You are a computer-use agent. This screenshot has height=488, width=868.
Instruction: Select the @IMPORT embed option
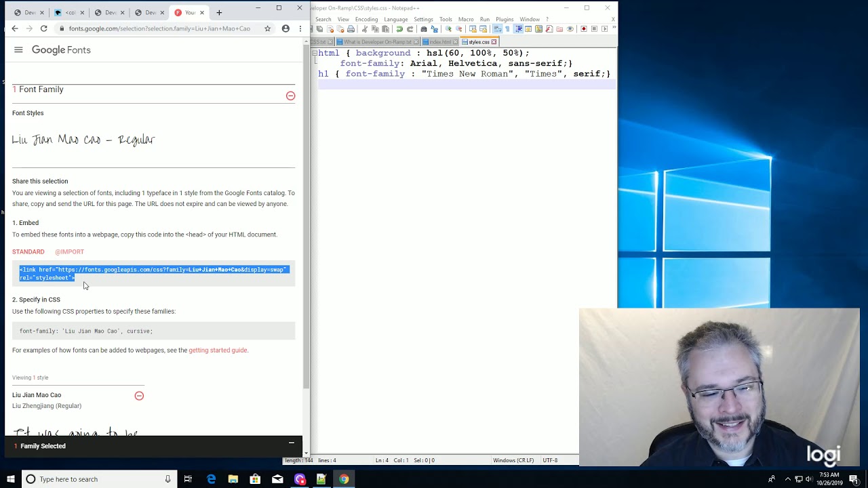(x=69, y=251)
